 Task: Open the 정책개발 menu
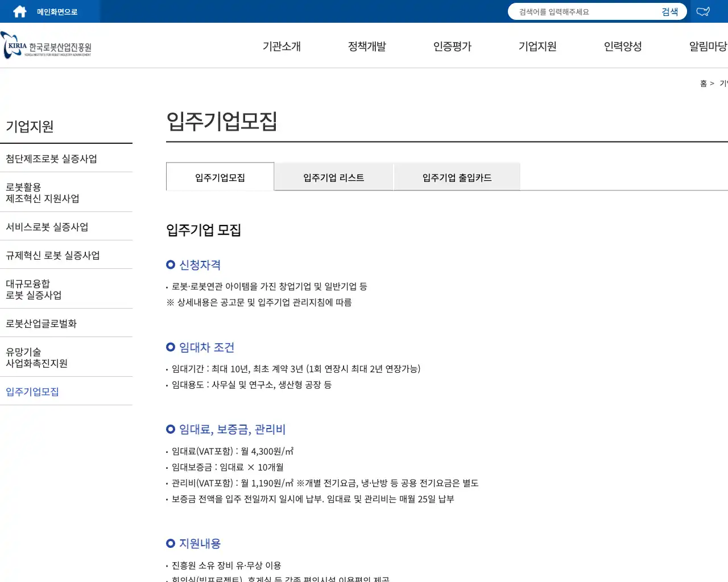click(x=367, y=47)
